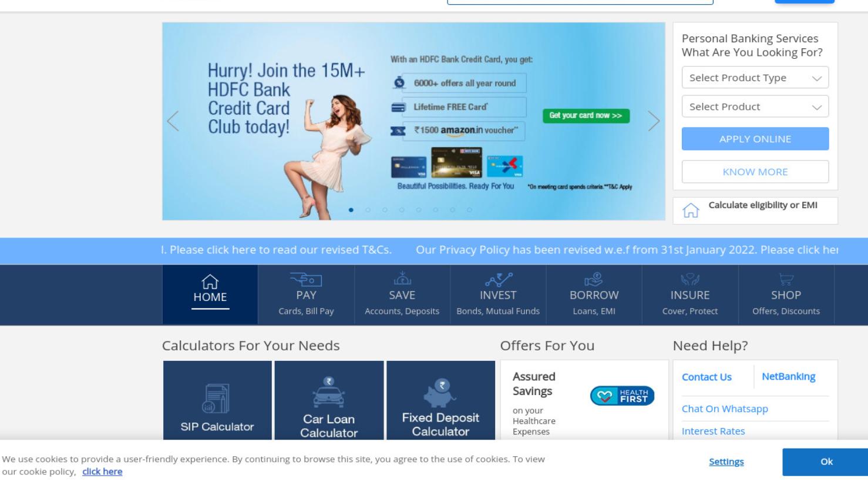The image size is (868, 492).
Task: Open Chat On Whatsapp link
Action: [725, 409]
